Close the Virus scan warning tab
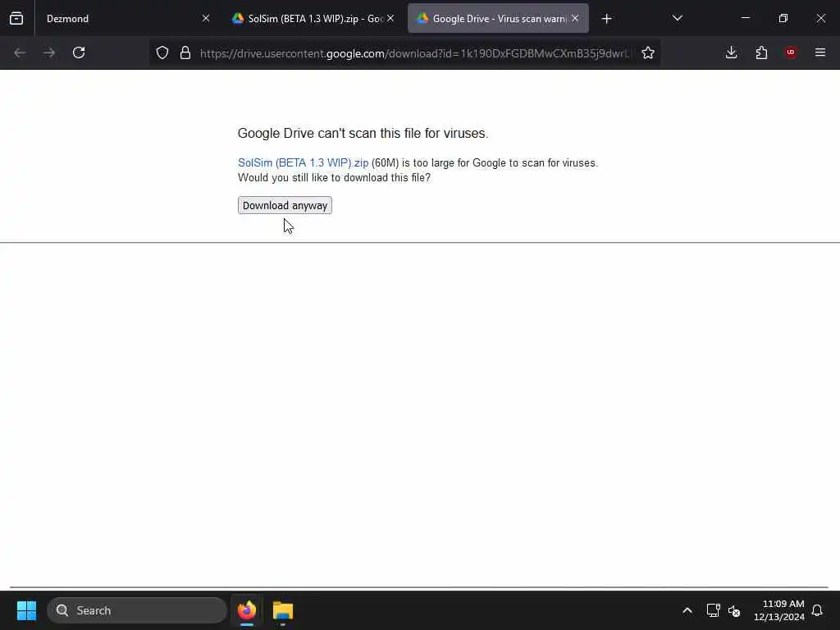Image resolution: width=840 pixels, height=630 pixels. click(575, 18)
